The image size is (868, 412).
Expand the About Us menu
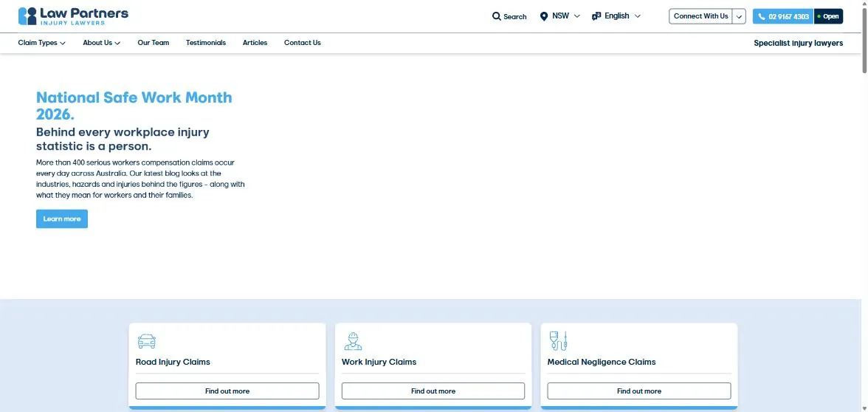(101, 43)
